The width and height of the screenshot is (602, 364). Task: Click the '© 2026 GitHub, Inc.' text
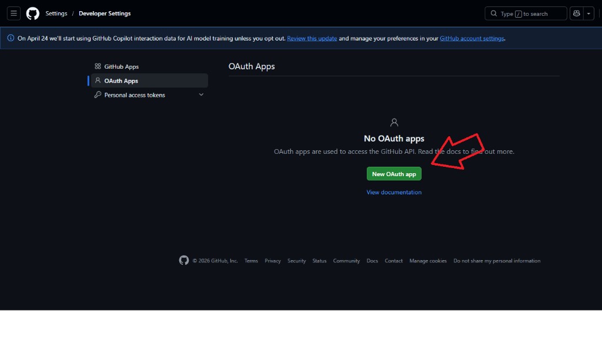coord(215,261)
